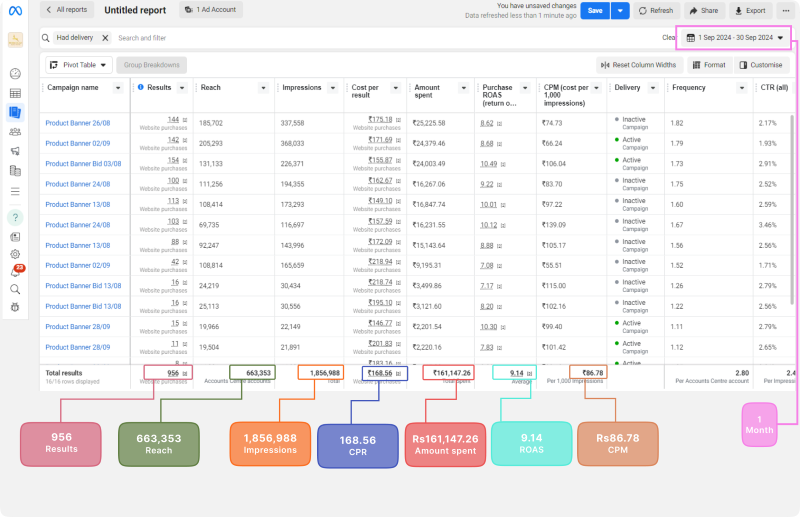Open the Help question mark icon
This screenshot has height=517, width=800.
tap(15, 217)
